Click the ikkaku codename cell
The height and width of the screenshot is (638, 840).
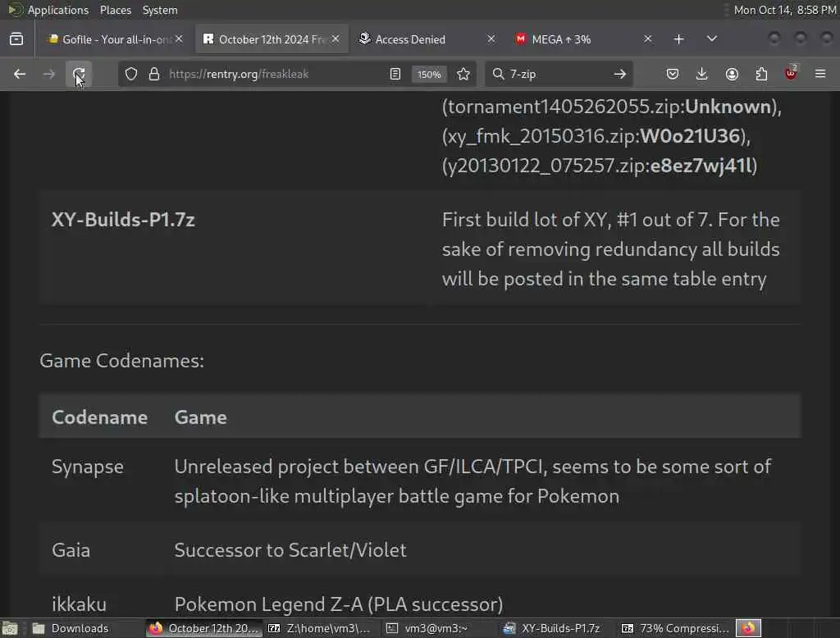click(79, 604)
